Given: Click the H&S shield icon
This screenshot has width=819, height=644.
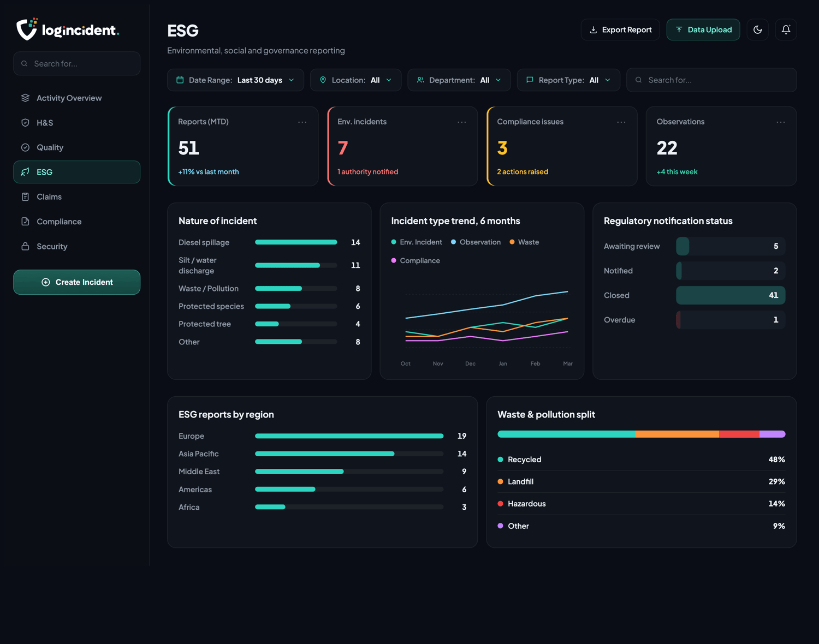Looking at the screenshot, I should tap(25, 123).
